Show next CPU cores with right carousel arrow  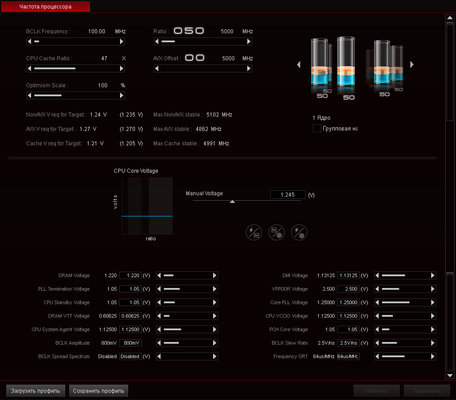(x=412, y=64)
